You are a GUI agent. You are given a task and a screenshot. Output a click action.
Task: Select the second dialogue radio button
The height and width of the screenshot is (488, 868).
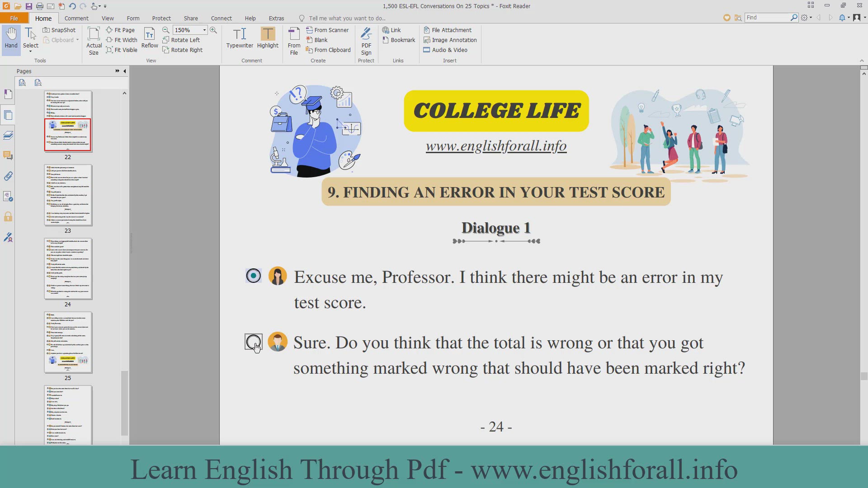[x=253, y=342]
